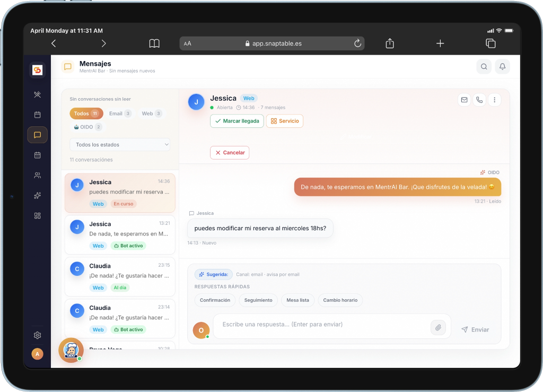Open Jessica conversation from 13:21

(x=120, y=235)
